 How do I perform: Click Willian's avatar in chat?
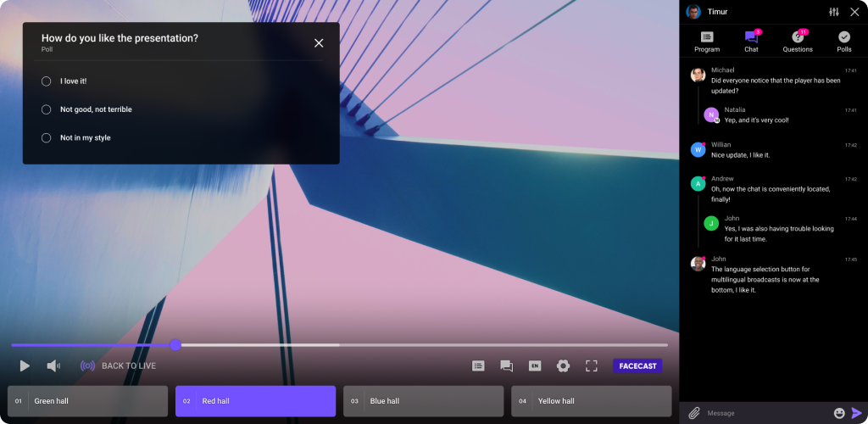tap(698, 149)
